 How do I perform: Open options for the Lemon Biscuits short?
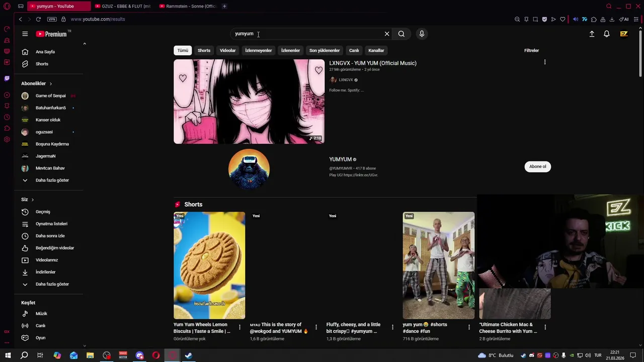click(x=239, y=327)
